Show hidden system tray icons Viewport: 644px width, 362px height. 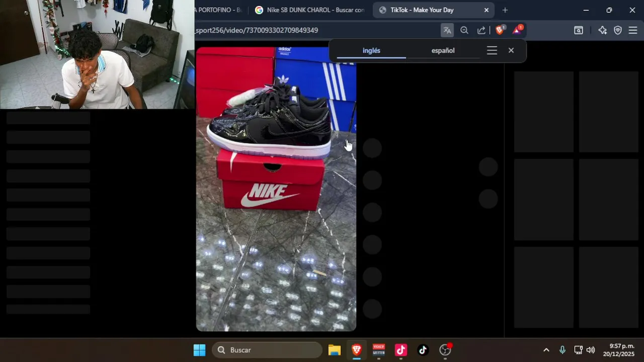point(546,350)
